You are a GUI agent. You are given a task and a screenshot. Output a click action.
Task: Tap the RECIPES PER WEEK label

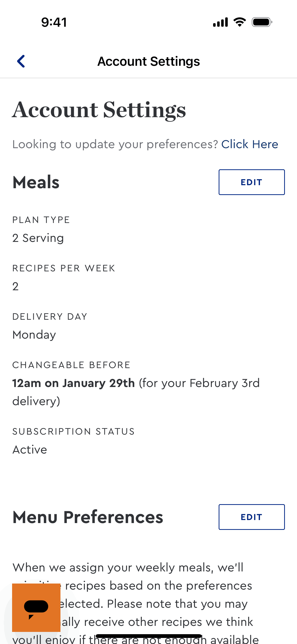[64, 268]
